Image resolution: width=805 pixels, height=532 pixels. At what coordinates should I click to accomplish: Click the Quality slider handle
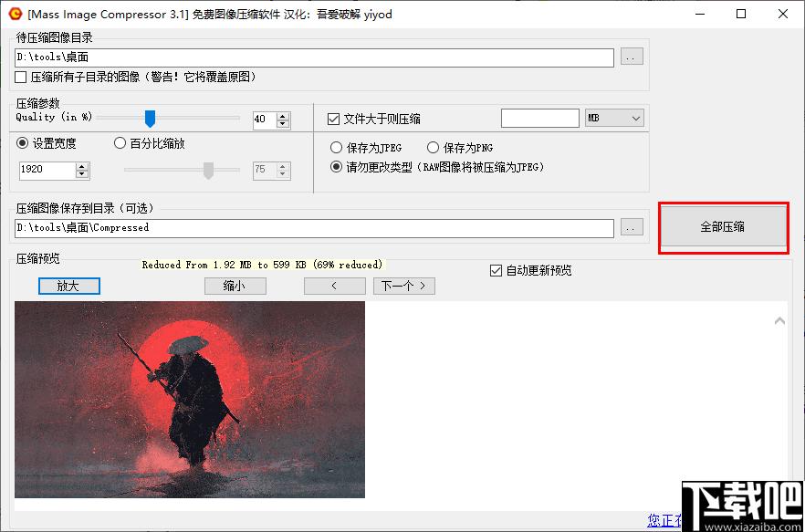150,118
